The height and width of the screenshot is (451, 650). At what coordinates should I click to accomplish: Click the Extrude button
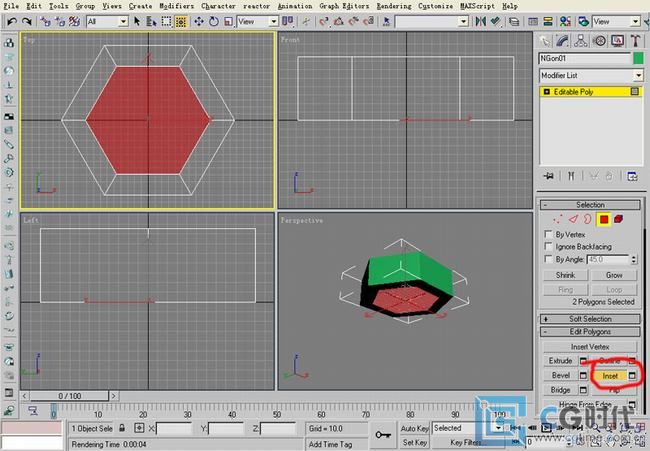[560, 361]
